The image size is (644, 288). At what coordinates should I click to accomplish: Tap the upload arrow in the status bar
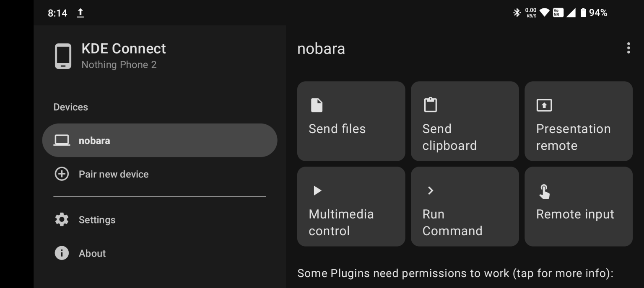click(80, 13)
